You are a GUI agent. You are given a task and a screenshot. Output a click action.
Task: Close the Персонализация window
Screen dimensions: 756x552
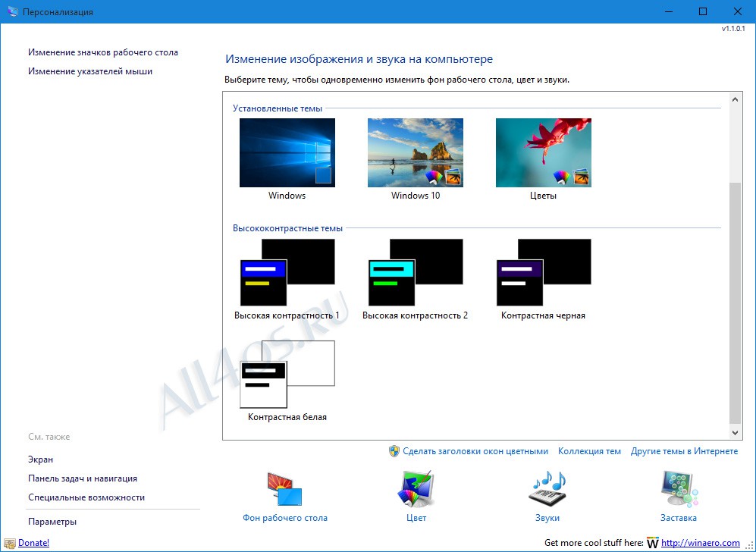click(x=738, y=11)
